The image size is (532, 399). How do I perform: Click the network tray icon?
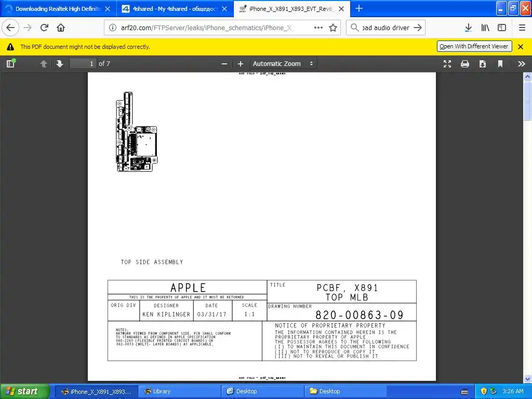(x=494, y=391)
